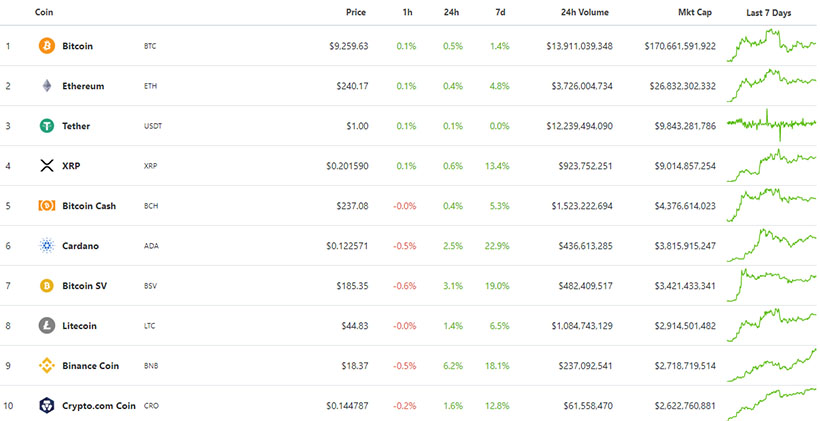The image size is (820, 421).
Task: Click Bitcoin SV 1h change -0.6%
Action: point(405,286)
